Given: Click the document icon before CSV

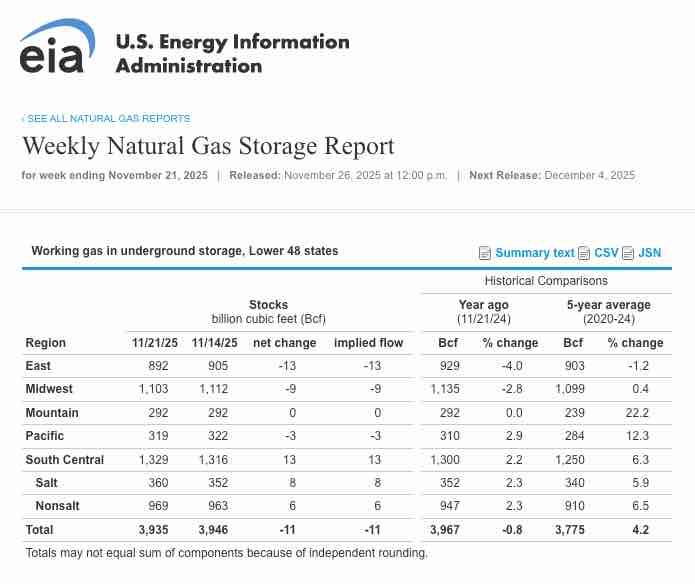Looking at the screenshot, I should [x=584, y=253].
